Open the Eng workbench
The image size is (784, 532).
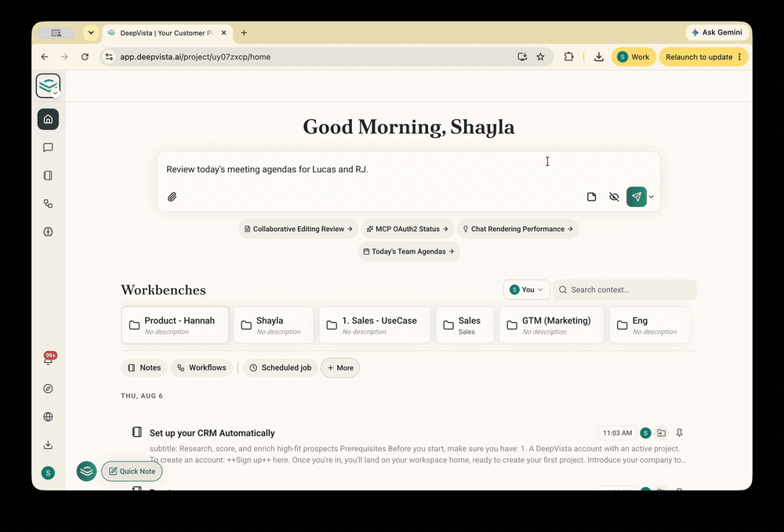(650, 325)
